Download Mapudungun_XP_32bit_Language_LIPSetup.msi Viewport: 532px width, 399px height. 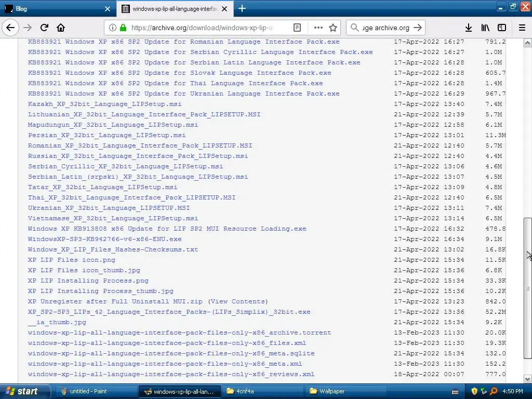tap(113, 125)
